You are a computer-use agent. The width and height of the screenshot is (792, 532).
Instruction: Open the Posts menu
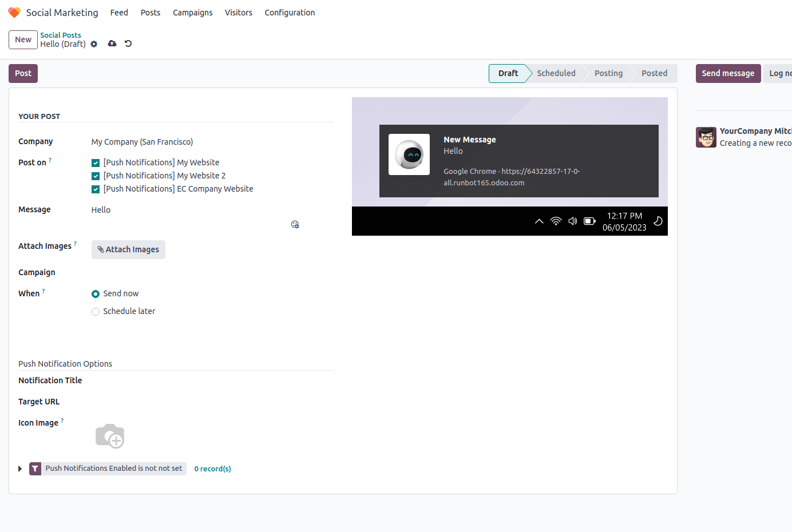tap(151, 13)
